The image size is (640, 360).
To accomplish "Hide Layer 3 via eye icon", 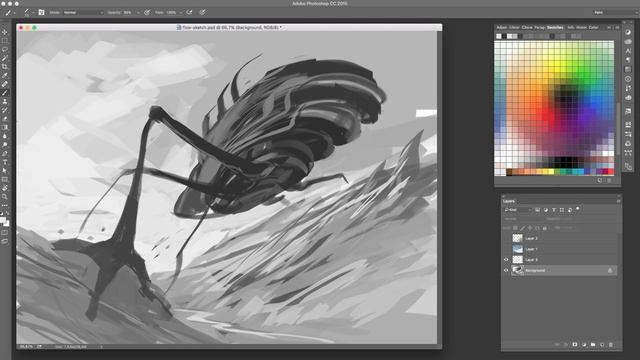I will click(x=506, y=260).
